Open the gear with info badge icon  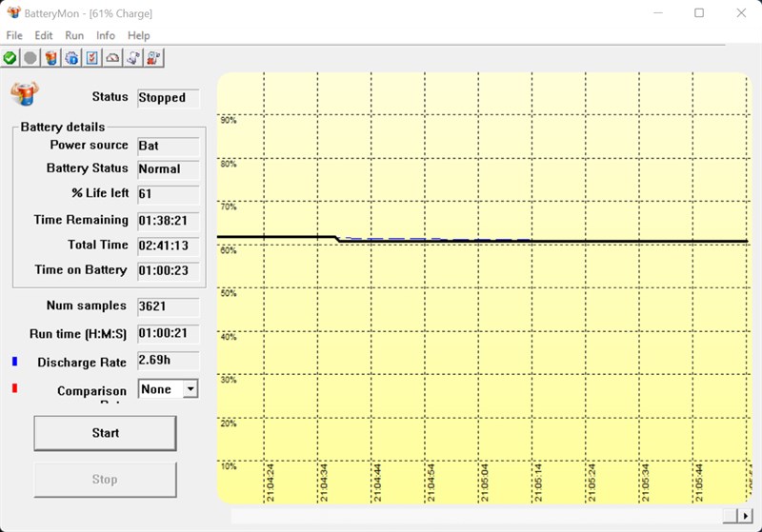71,58
